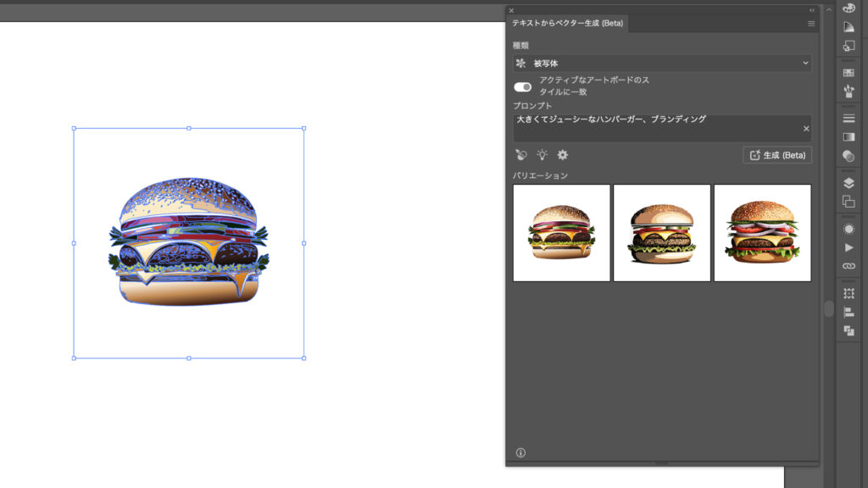Collapse the panel with double-arrow icon
This screenshot has width=868, height=488.
click(x=812, y=10)
